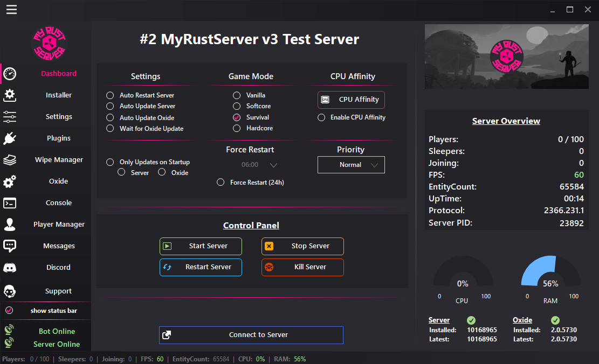Open the CPU Affinity button
This screenshot has width=599, height=364.
click(351, 100)
